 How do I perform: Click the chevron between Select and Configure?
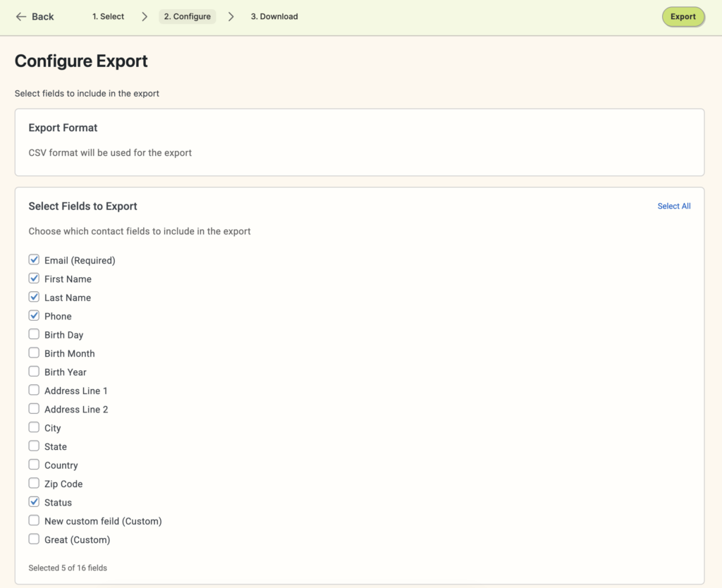[x=143, y=16]
